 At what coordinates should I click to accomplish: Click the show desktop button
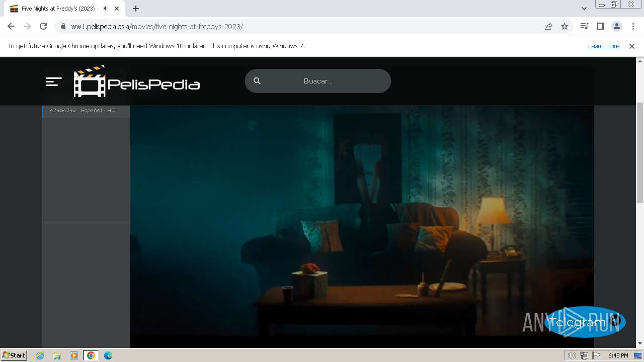638,355
